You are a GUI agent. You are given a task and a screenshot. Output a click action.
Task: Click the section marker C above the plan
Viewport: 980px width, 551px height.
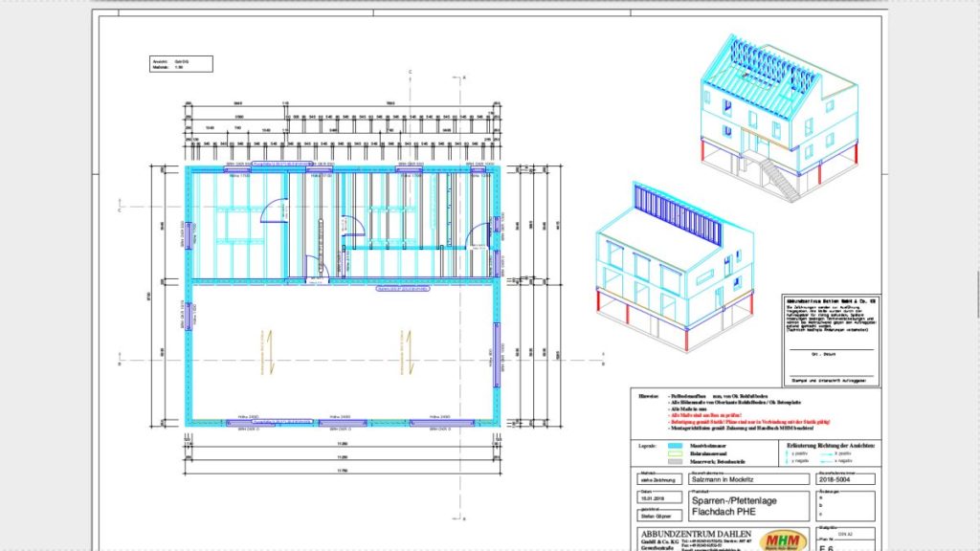pos(410,72)
